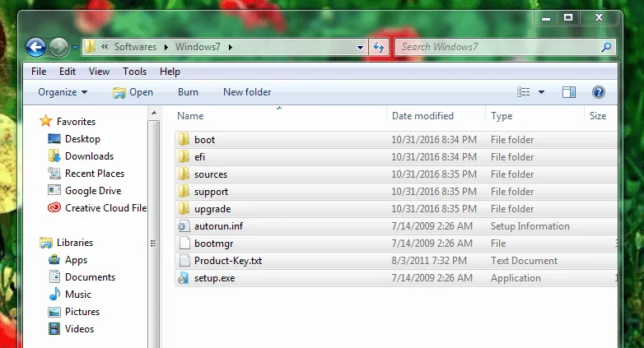
Task: Maximize the Explorer window
Action: (x=568, y=17)
